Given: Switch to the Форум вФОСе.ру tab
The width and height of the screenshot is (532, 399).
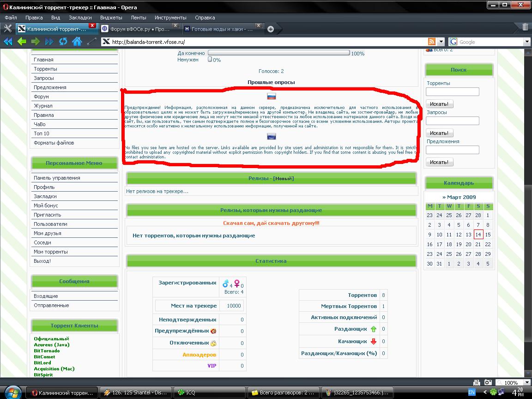Looking at the screenshot, I should coord(139,29).
